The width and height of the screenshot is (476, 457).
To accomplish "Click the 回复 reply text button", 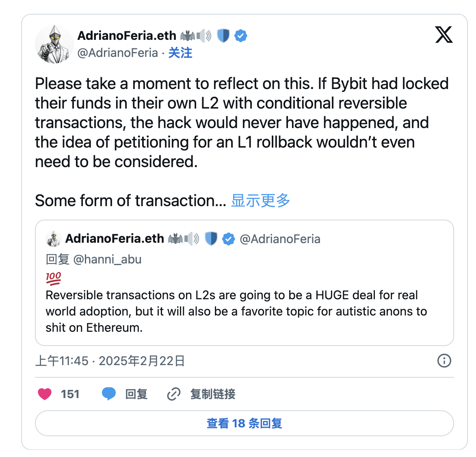I will pos(136,394).
